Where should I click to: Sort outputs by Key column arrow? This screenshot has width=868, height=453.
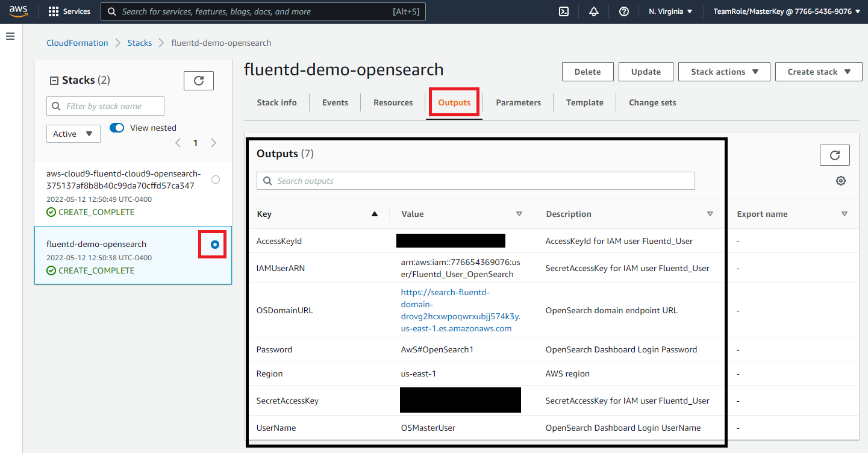(x=375, y=214)
